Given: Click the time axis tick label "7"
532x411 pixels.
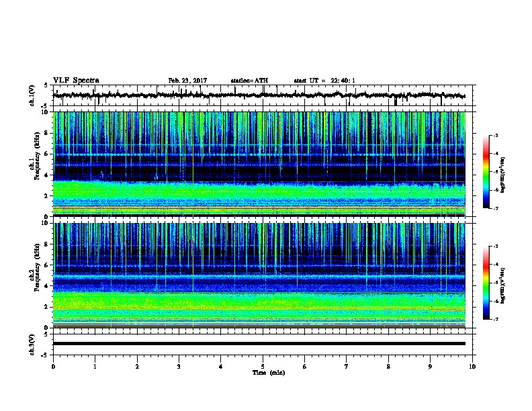Looking at the screenshot, I should [x=347, y=367].
